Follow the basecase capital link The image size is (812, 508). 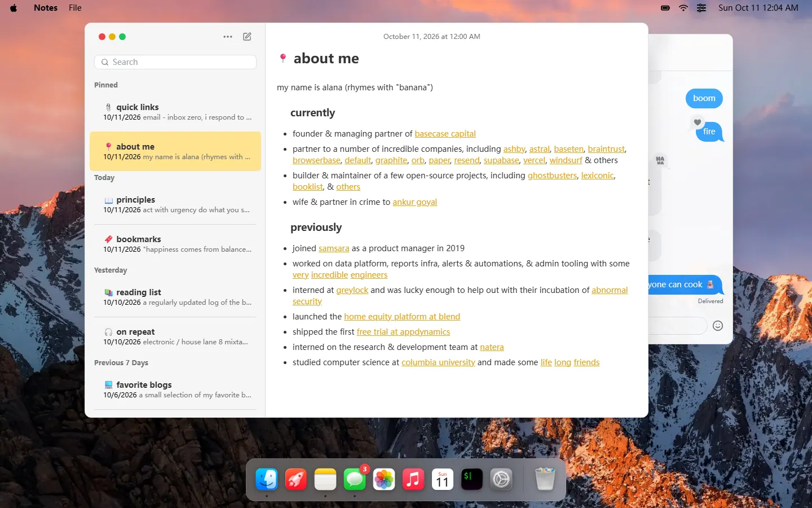[x=445, y=134]
